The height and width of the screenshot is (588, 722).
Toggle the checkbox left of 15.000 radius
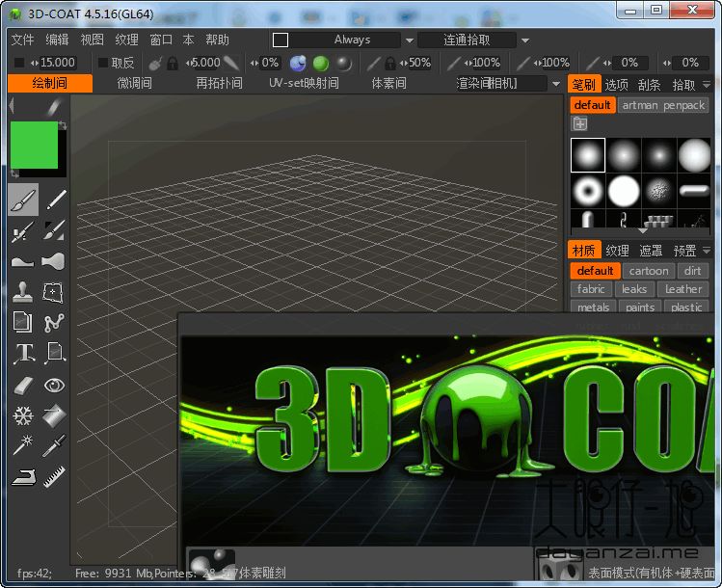19,63
